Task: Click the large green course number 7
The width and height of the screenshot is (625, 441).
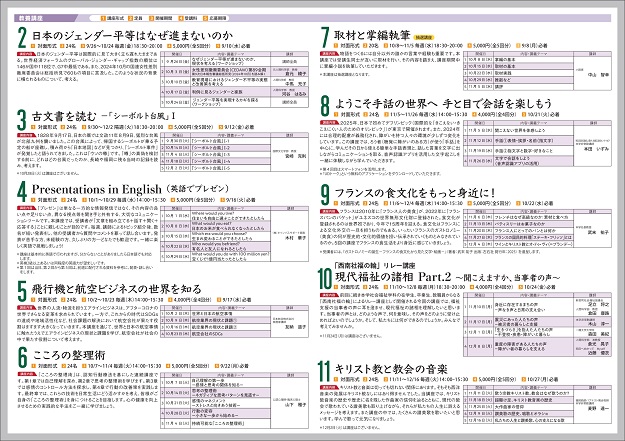Action: click(325, 38)
